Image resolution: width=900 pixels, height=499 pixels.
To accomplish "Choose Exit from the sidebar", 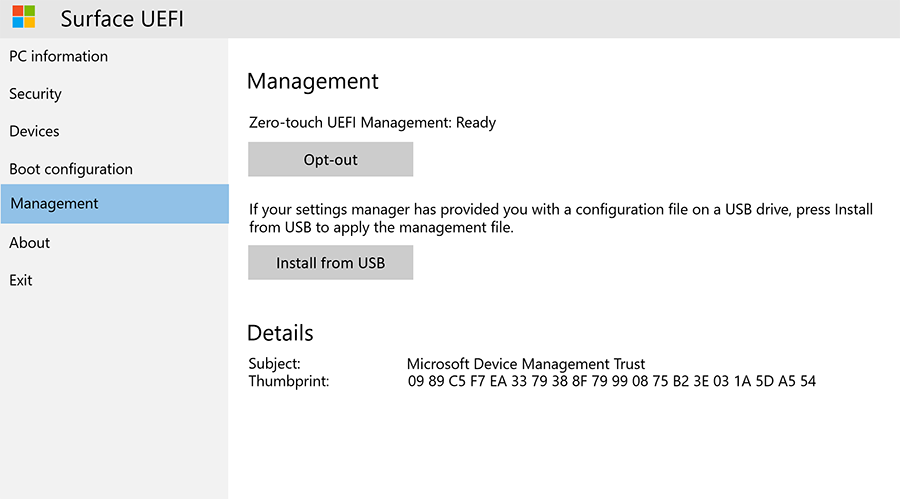I will click(x=21, y=281).
